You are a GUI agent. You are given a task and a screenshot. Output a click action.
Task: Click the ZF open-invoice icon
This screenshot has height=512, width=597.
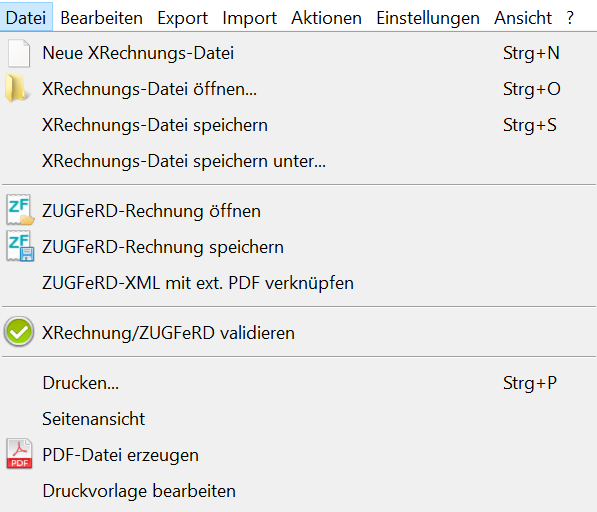click(x=20, y=210)
